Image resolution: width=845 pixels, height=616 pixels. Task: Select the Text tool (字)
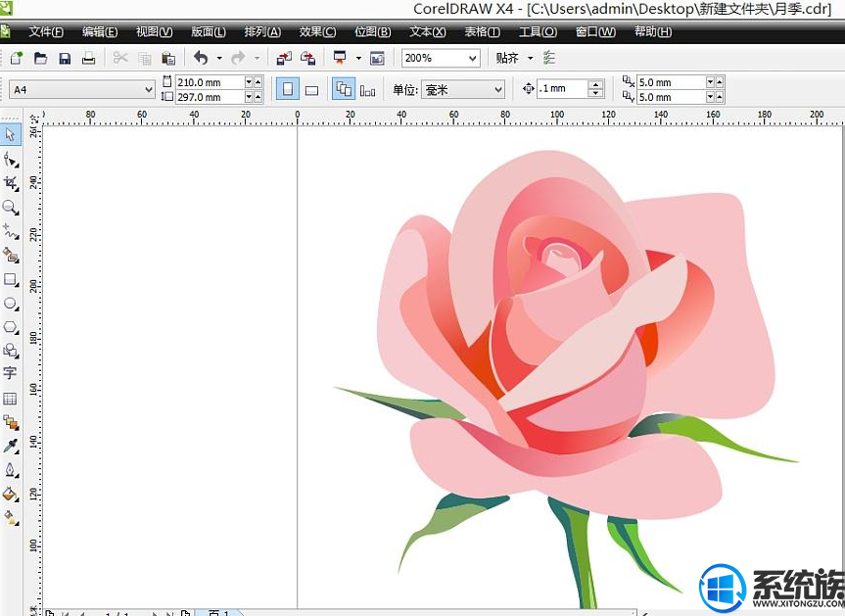click(x=10, y=373)
